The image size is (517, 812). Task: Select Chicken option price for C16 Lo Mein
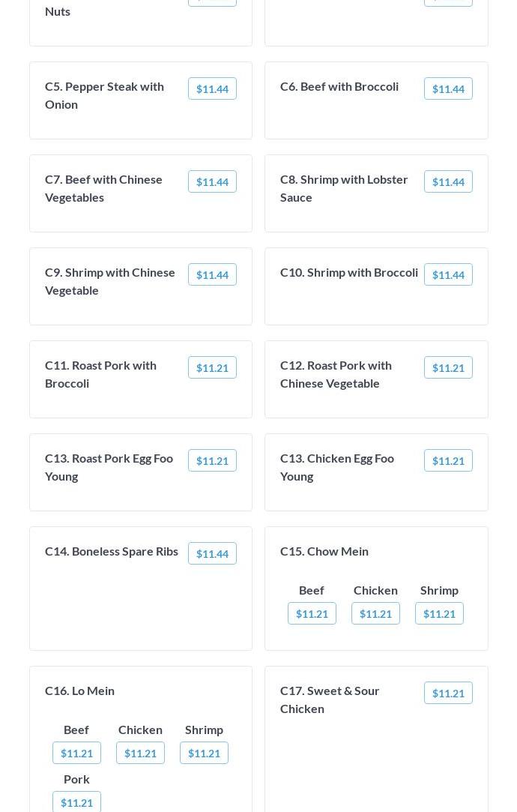140,753
